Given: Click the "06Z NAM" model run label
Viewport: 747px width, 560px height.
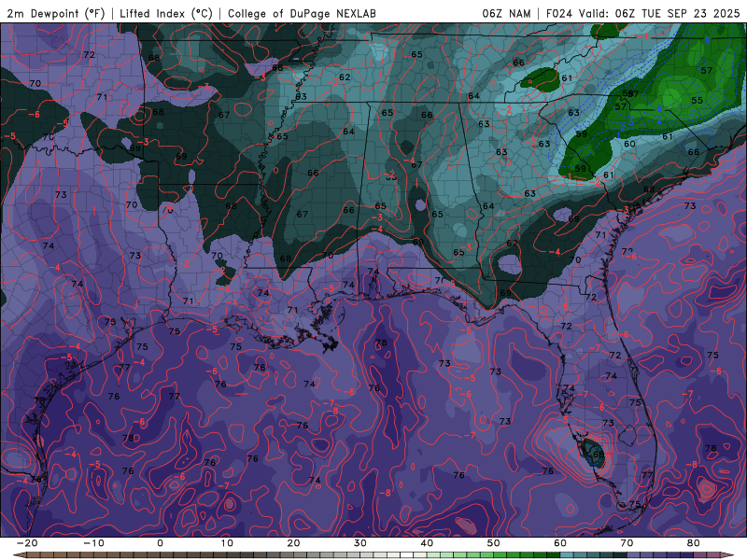Looking at the screenshot, I should coord(506,13).
